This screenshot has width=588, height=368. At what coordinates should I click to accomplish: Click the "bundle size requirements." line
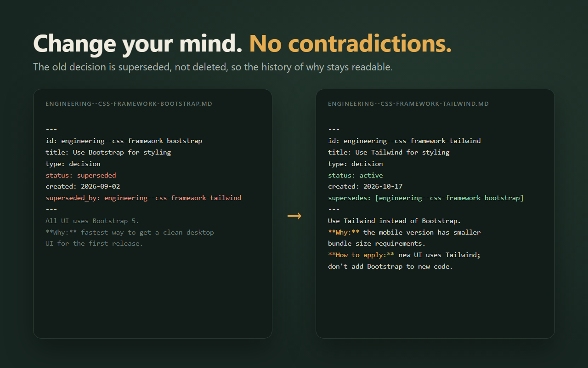coord(377,243)
